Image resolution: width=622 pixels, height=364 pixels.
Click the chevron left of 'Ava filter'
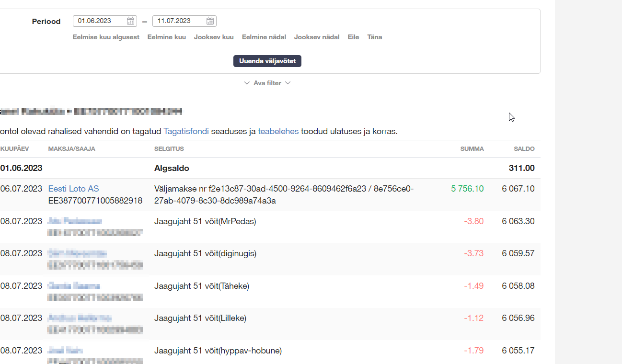point(247,83)
